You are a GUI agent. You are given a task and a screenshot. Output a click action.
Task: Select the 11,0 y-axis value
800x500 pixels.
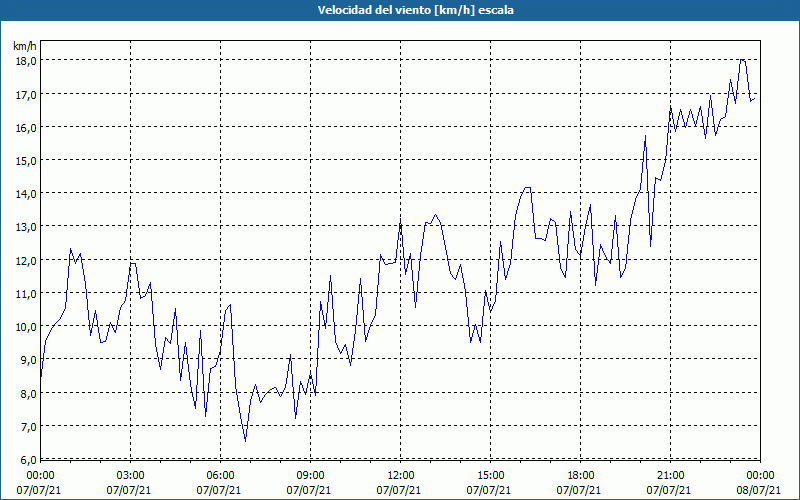(x=26, y=294)
